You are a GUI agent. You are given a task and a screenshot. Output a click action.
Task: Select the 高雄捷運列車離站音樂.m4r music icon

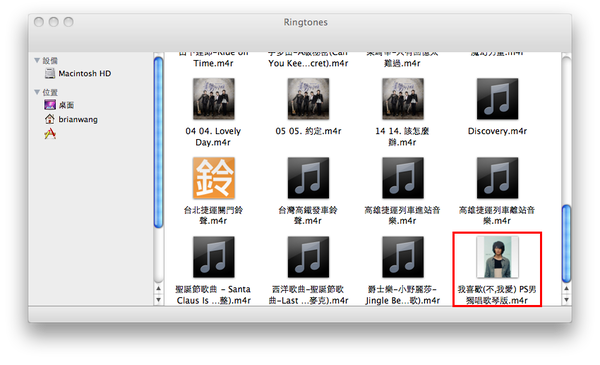tap(497, 178)
